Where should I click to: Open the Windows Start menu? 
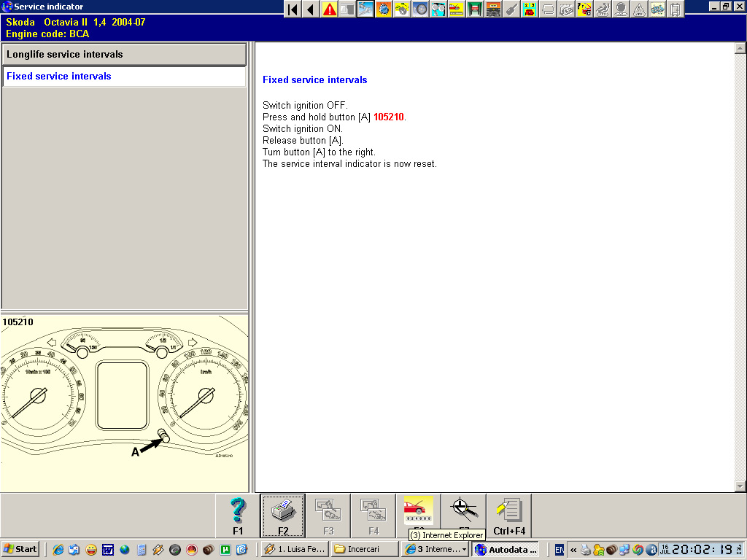20,549
